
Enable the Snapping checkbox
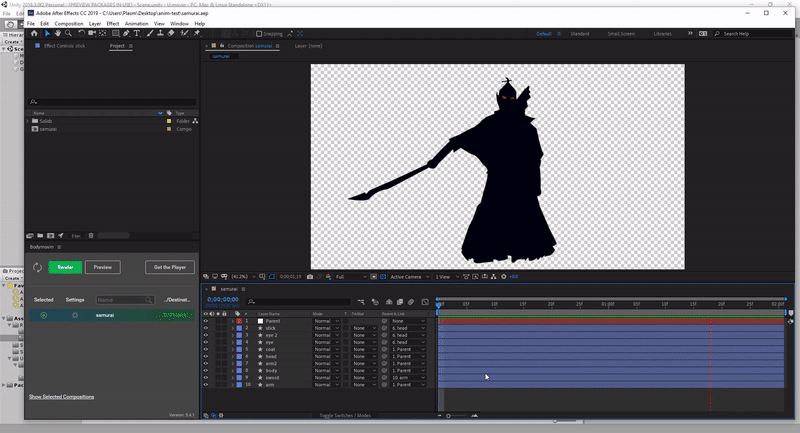pos(258,33)
